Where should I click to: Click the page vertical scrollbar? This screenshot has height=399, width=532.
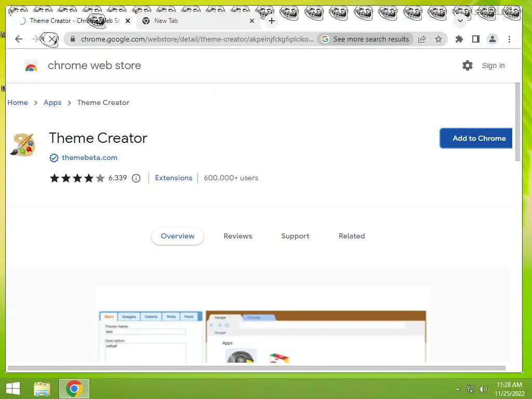click(x=517, y=122)
